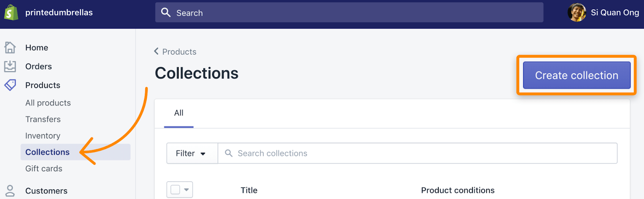The width and height of the screenshot is (644, 199).
Task: Click the Create collection button
Action: [x=576, y=75]
